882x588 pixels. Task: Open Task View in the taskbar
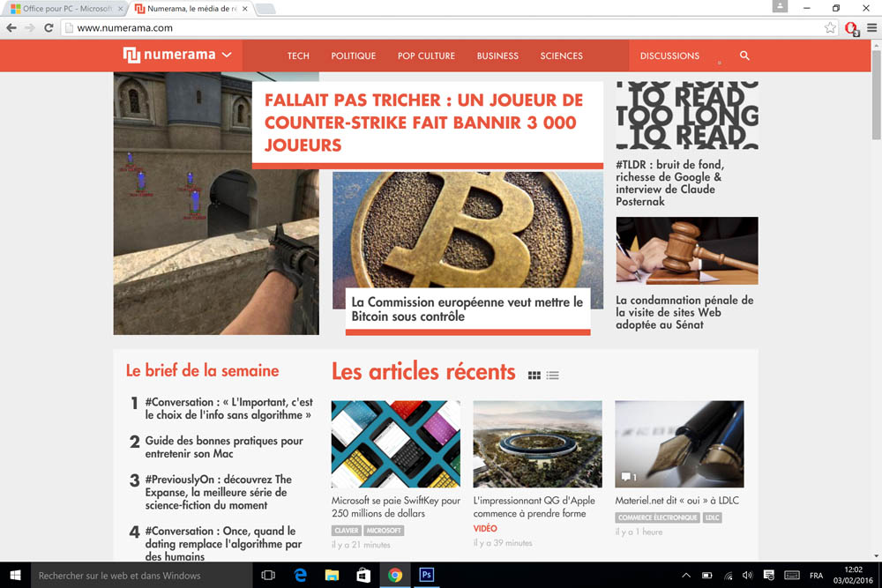(268, 575)
